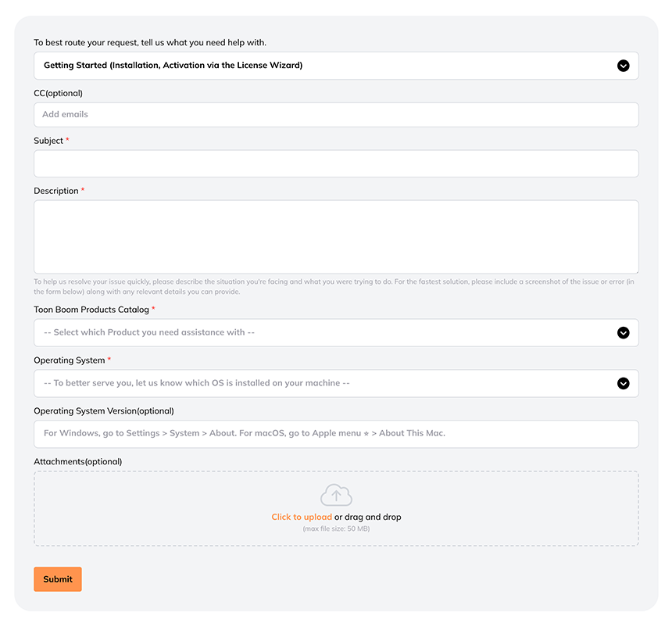Click the chevron icon in Products Catalog field

623,333
